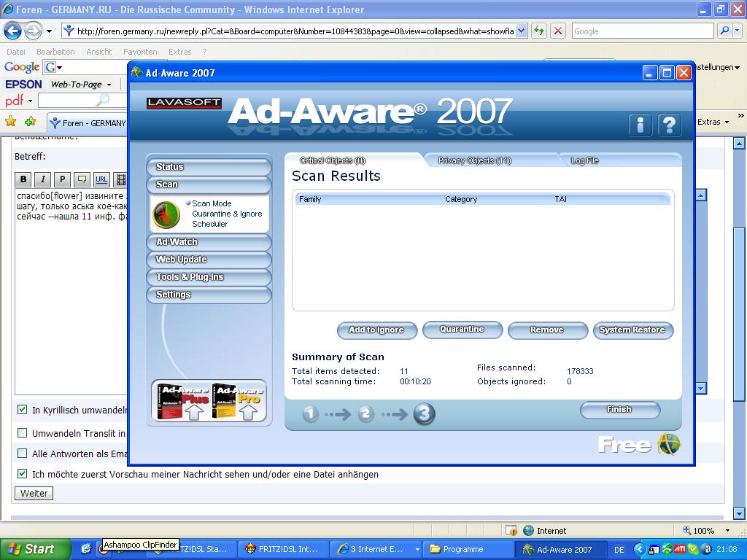Expand the address bar URL dropdown
747x560 pixels.
click(x=522, y=31)
